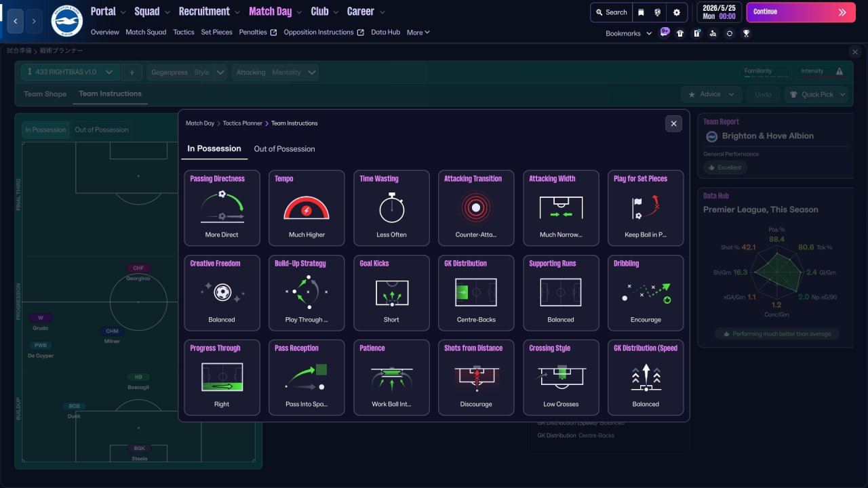Click the refresh arrows bookmark icon
Screen dimensions: 868x488
730,33
